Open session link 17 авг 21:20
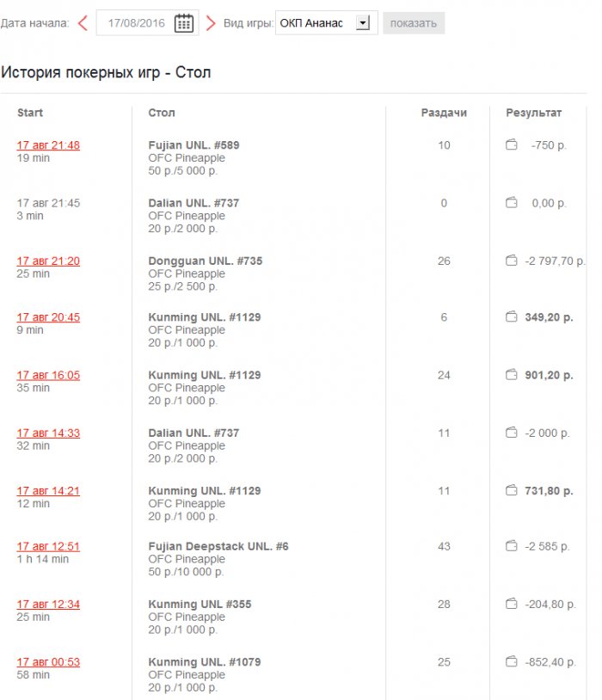Image resolution: width=602 pixels, height=700 pixels. 48,261
